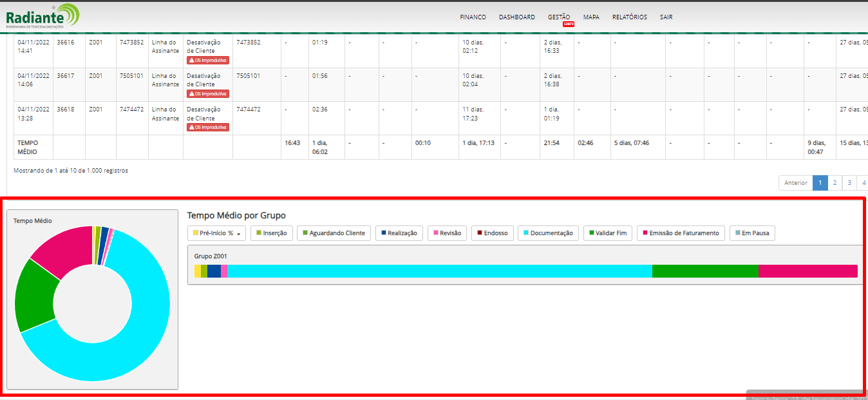Screen dimensions: 868x400
Task: Open the RELATÓRIOS menu
Action: tap(629, 17)
